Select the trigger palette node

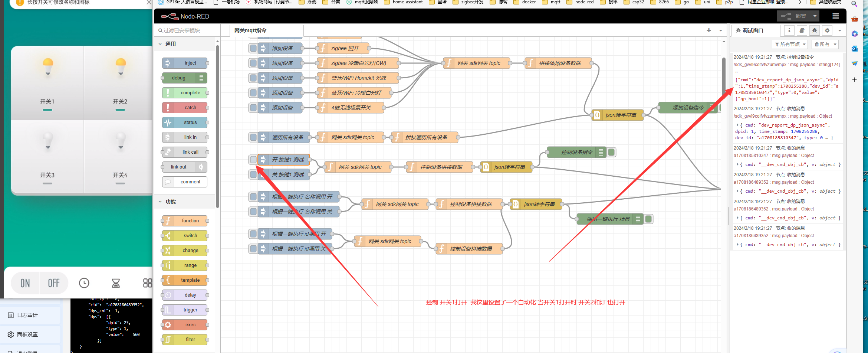[185, 310]
